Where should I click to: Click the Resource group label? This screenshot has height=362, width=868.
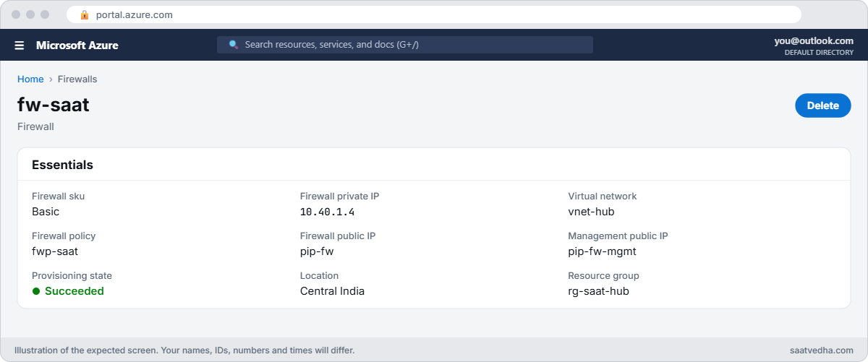603,275
